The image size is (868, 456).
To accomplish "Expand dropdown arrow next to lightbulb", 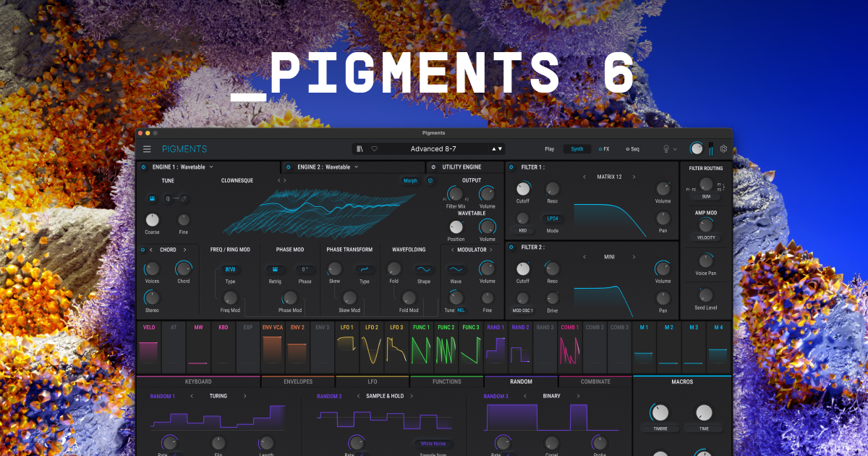I will click(676, 149).
